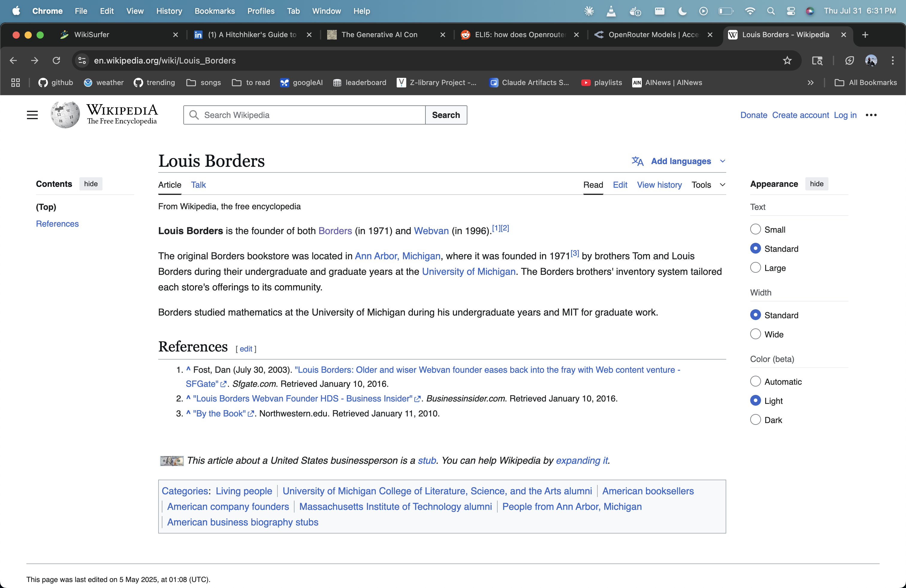Click the translate languages icon
The height and width of the screenshot is (588, 906).
pos(638,161)
